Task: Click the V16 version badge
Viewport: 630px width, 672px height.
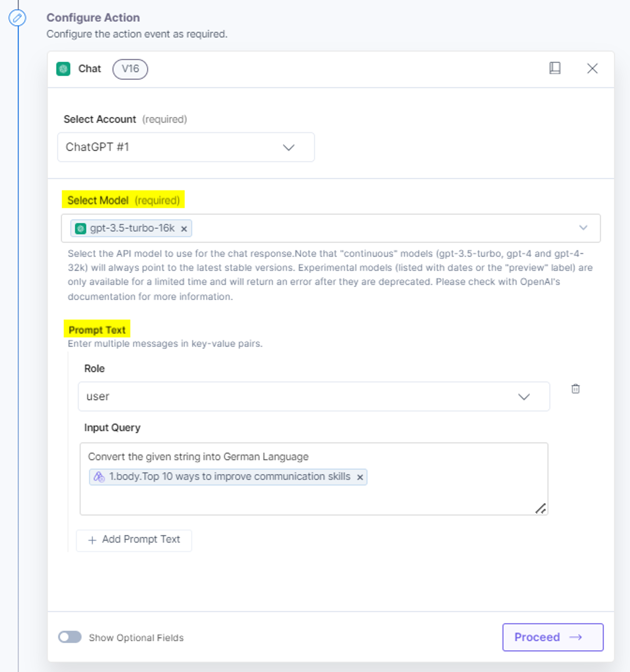Action: (x=130, y=69)
